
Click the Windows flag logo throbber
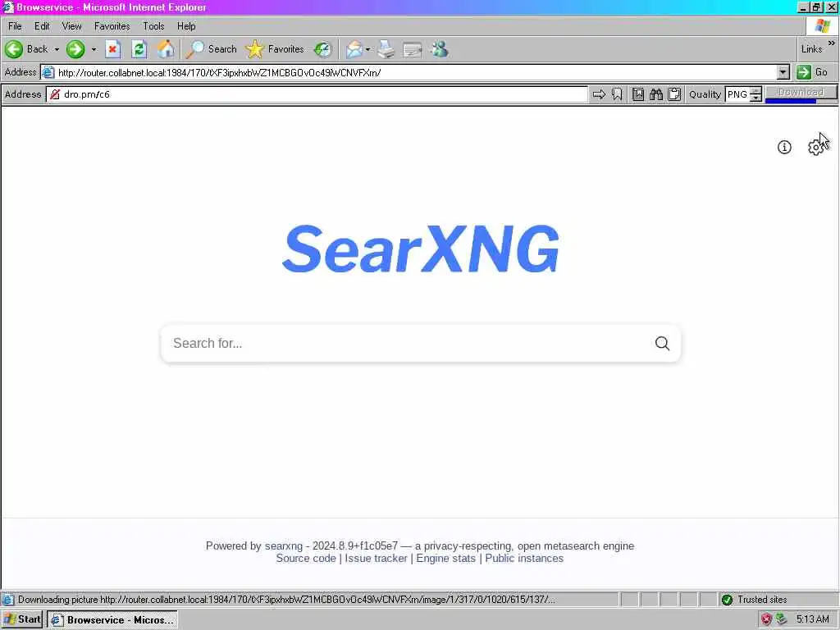tap(823, 25)
